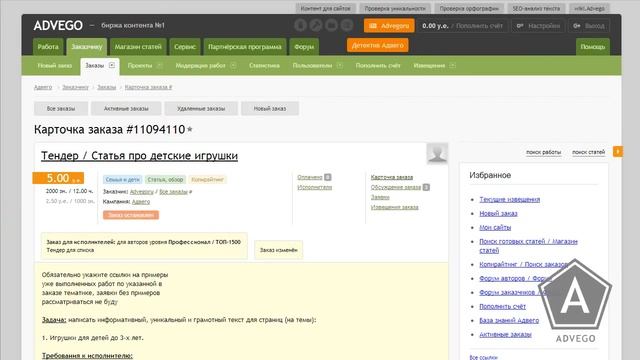Expand the Пользователи submenu plus icon
Viewport: 640px width, 360px height.
pos(340,65)
